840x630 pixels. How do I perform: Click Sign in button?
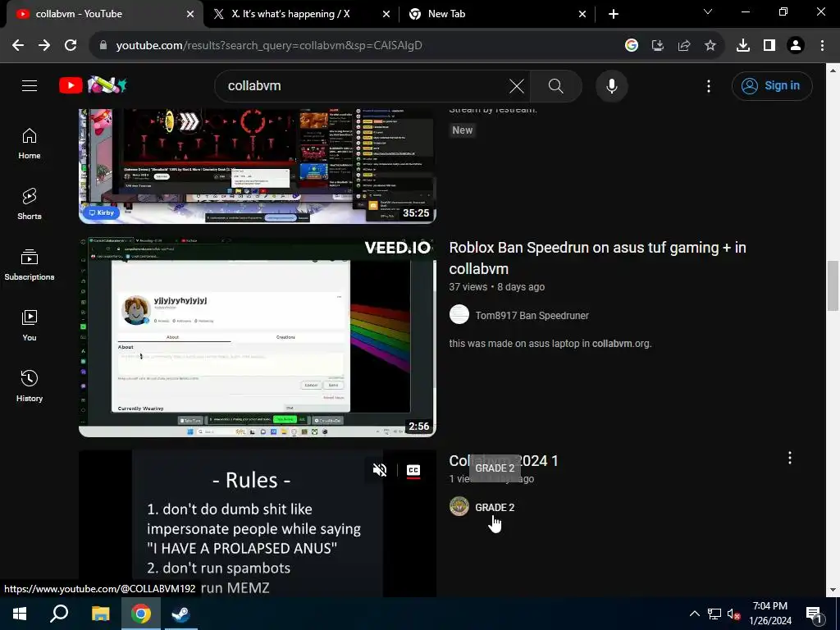coord(772,85)
